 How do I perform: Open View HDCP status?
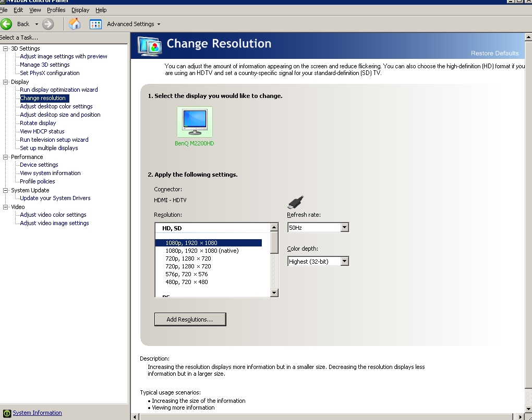pyautogui.click(x=42, y=131)
